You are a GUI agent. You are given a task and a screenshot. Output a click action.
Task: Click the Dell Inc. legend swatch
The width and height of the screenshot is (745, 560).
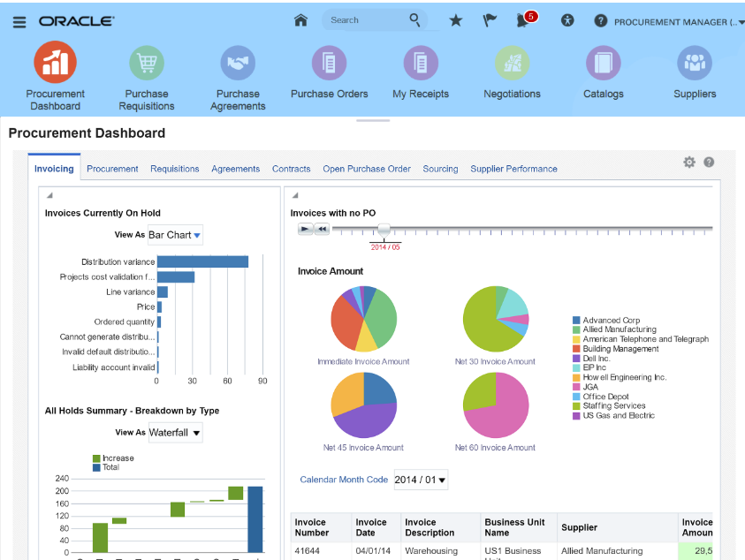(576, 359)
